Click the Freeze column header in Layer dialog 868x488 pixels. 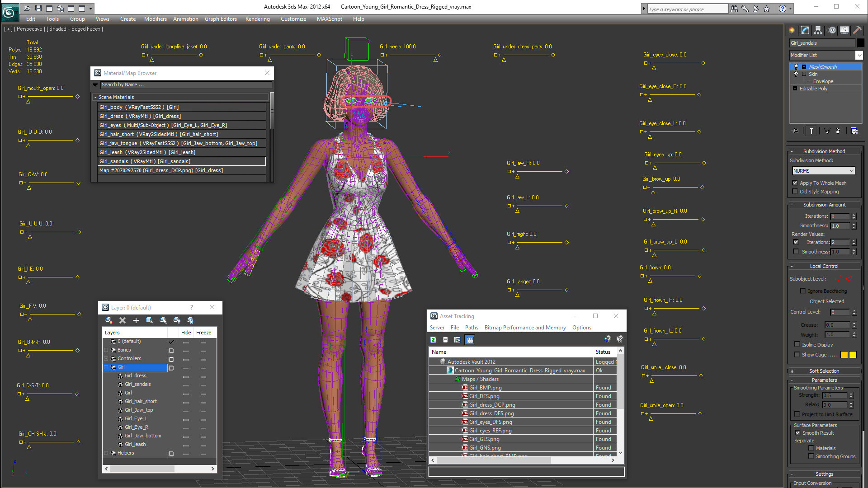(204, 333)
